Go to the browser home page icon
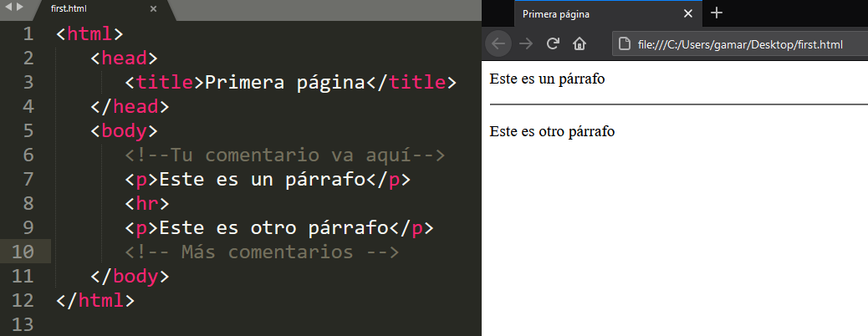Viewport: 868px width, 336px height. point(579,43)
